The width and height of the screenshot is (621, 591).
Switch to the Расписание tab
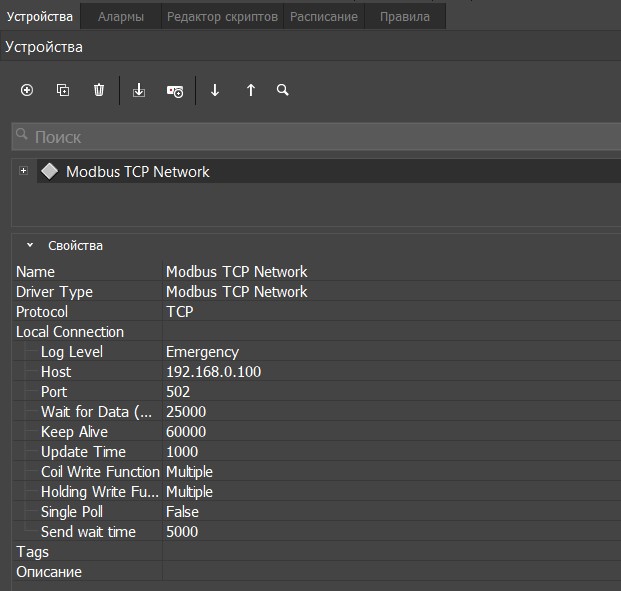(324, 16)
